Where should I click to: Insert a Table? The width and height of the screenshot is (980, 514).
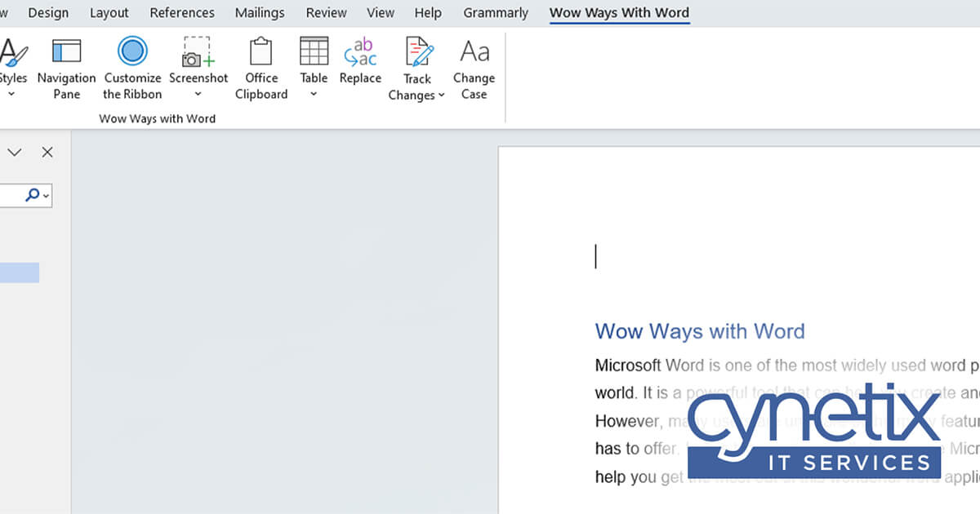point(313,57)
